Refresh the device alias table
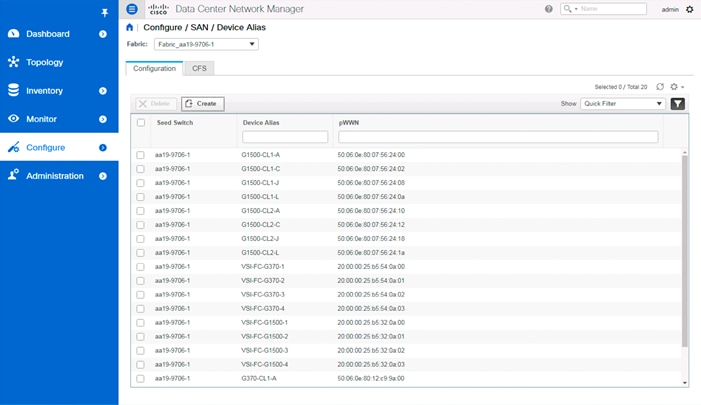Viewport: 701px width, 405px height. pos(660,87)
